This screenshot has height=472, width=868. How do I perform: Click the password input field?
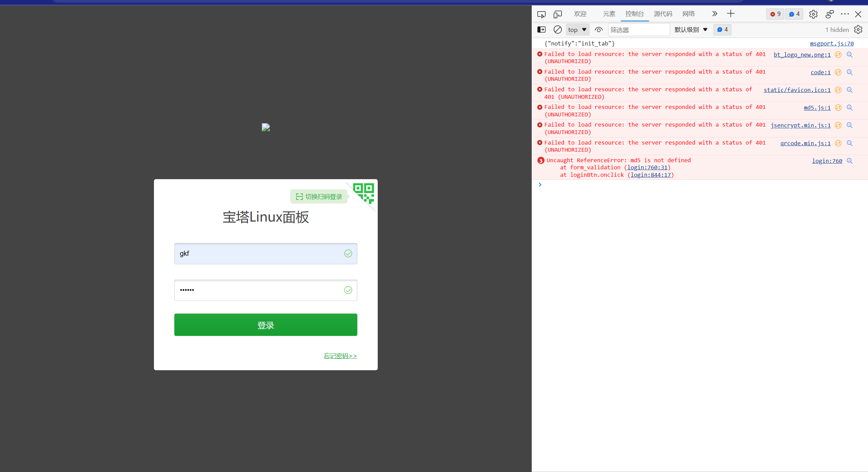(x=265, y=290)
